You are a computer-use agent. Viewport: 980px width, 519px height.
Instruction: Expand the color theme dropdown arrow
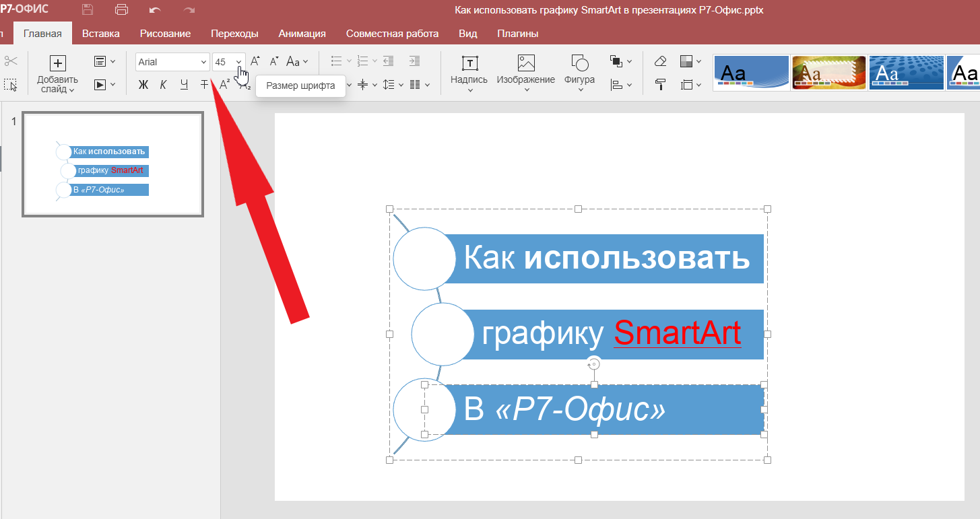point(699,61)
